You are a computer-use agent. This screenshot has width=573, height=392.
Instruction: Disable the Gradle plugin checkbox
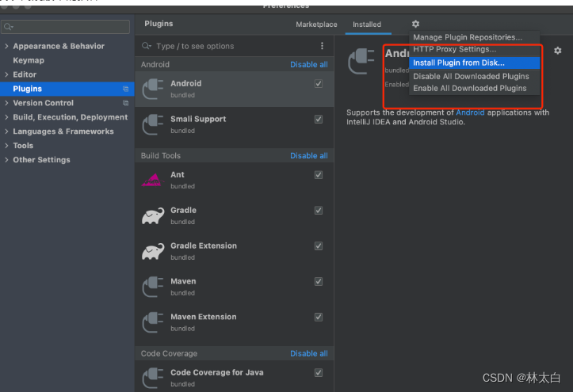[x=319, y=211]
